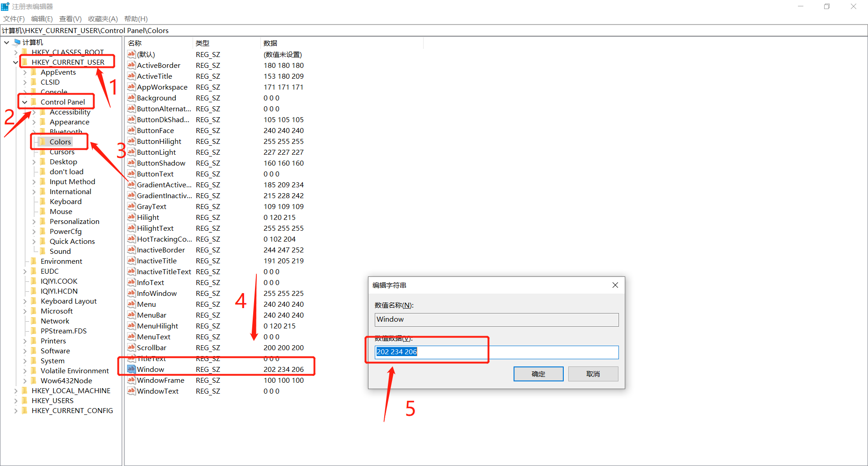
Task: Expand the Keyboard Layout node
Action: (x=25, y=301)
